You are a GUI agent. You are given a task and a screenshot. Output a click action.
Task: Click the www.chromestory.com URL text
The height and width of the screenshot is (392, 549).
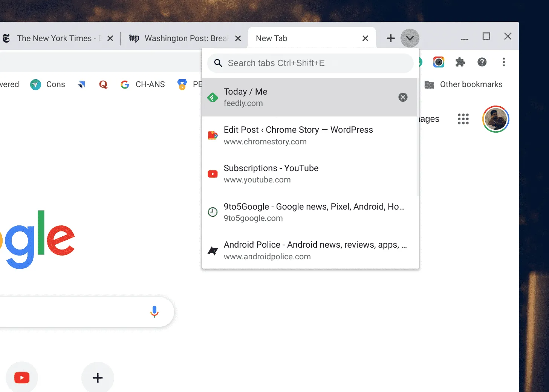coord(265,142)
